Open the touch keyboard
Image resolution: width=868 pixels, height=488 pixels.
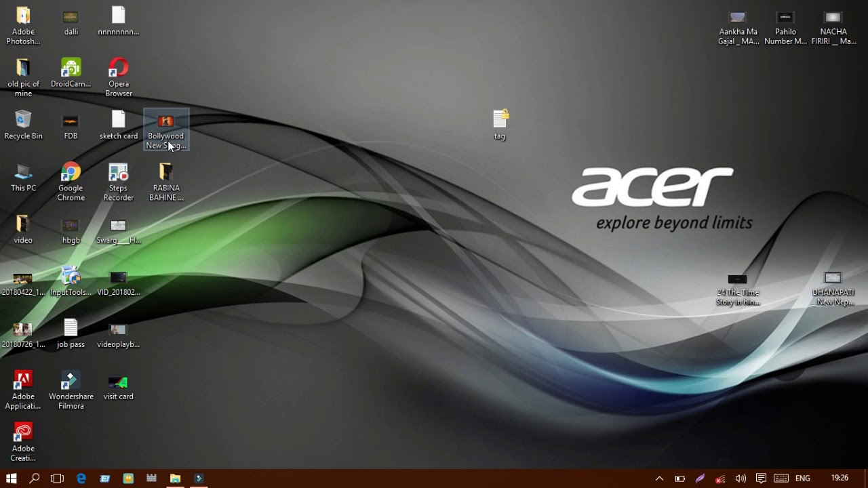[x=781, y=479]
